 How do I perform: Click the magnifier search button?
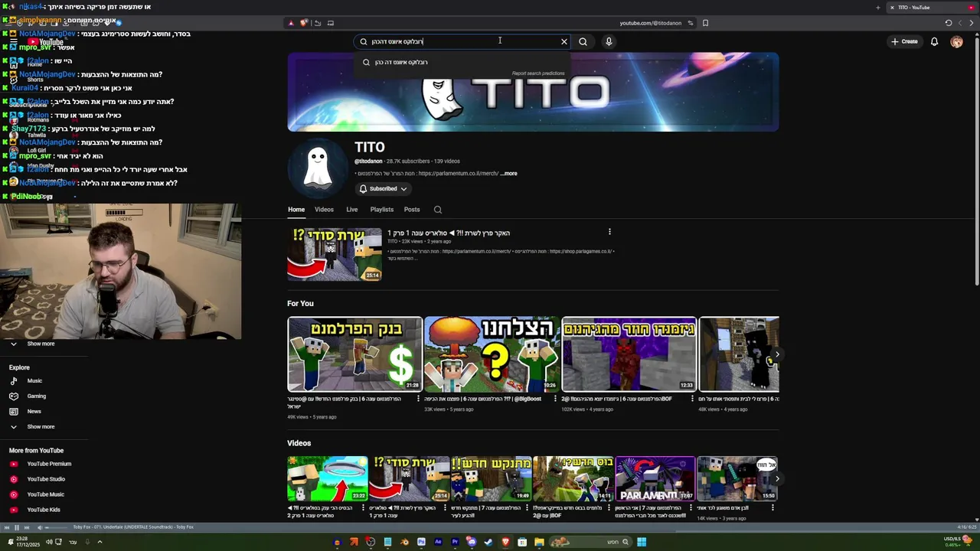[583, 41]
